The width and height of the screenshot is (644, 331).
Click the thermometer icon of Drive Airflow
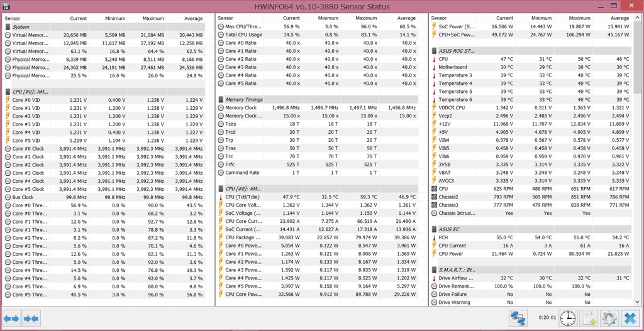[435, 278]
